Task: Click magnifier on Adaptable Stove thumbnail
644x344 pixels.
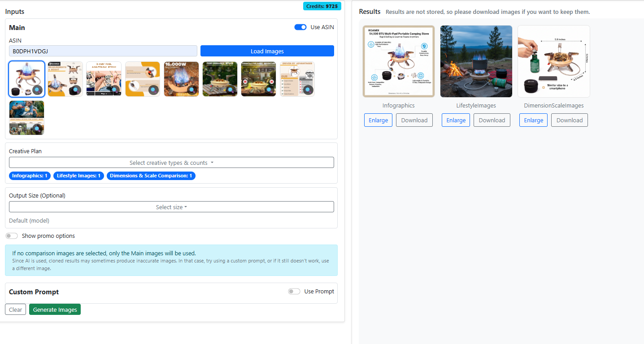Action: click(x=38, y=128)
